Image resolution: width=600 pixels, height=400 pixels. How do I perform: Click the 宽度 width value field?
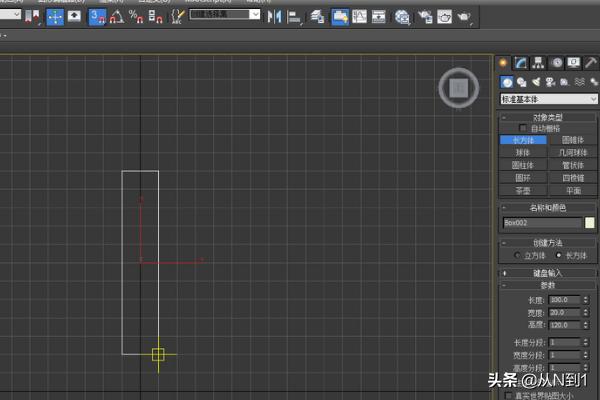click(565, 312)
